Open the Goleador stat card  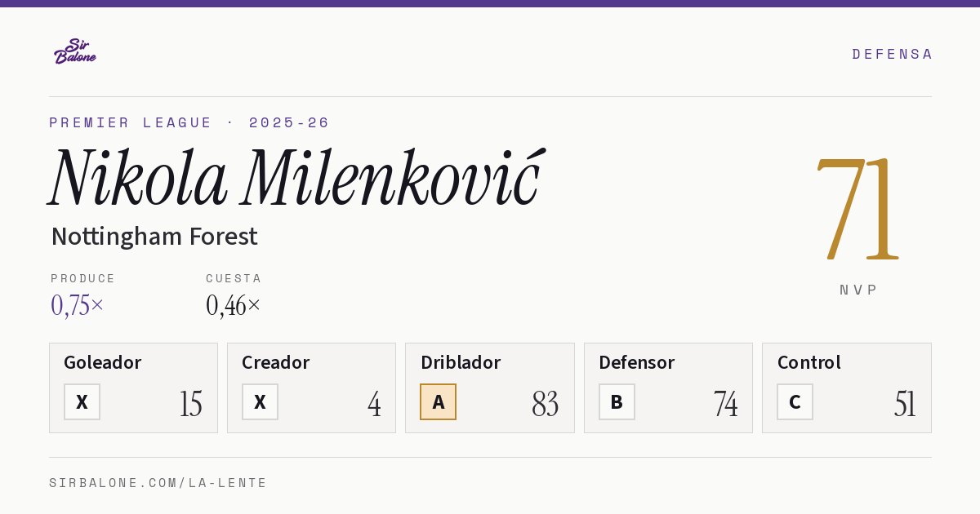[133, 388]
